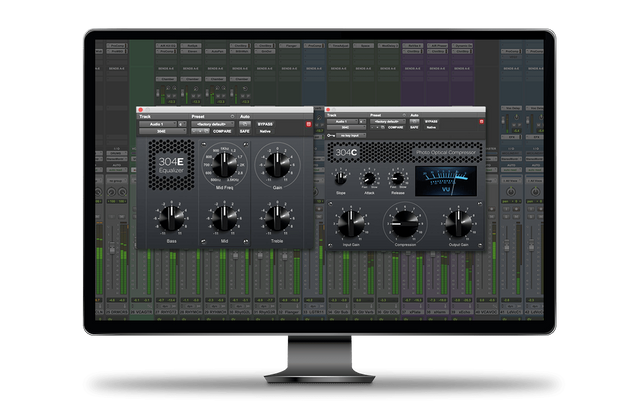The height and width of the screenshot is (406, 640).
Task: Click the VU meter display in 304C
Action: point(446,181)
